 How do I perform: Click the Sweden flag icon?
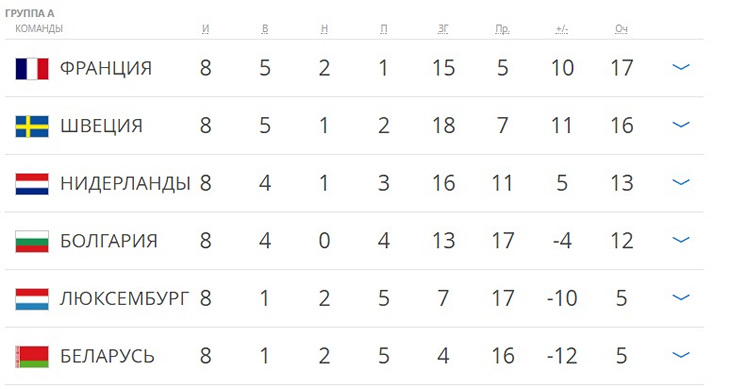pyautogui.click(x=32, y=126)
